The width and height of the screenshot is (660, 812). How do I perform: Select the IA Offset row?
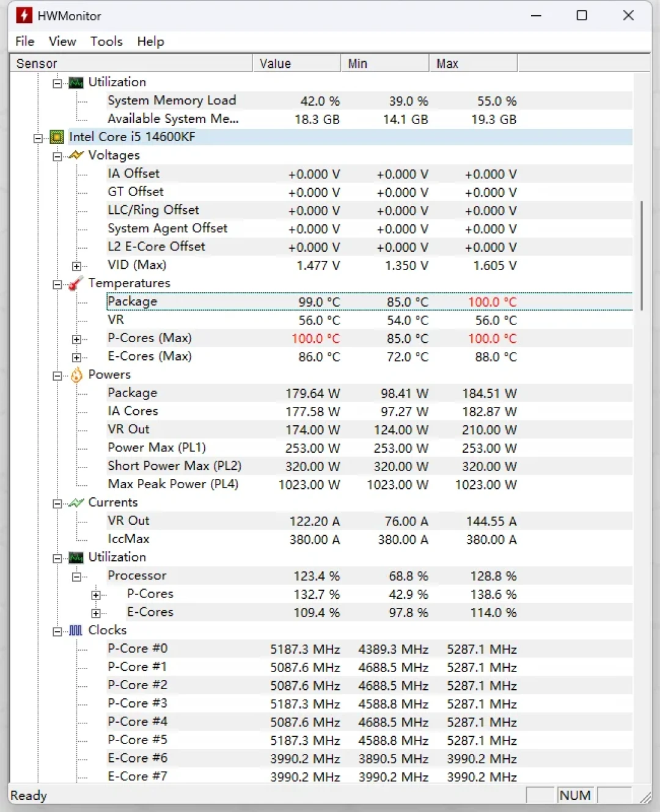click(370, 174)
